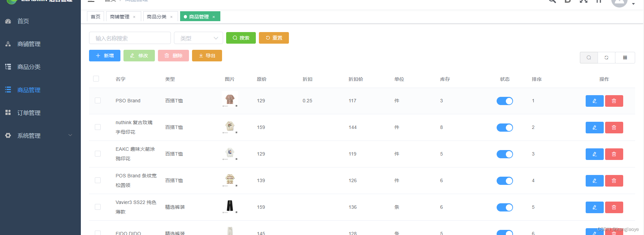
Task: Delete the POS Brand 条纹宽 row
Action: [614, 181]
